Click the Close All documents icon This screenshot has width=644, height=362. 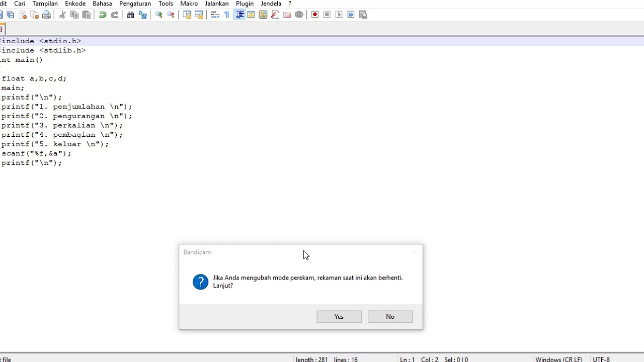pos(35,15)
